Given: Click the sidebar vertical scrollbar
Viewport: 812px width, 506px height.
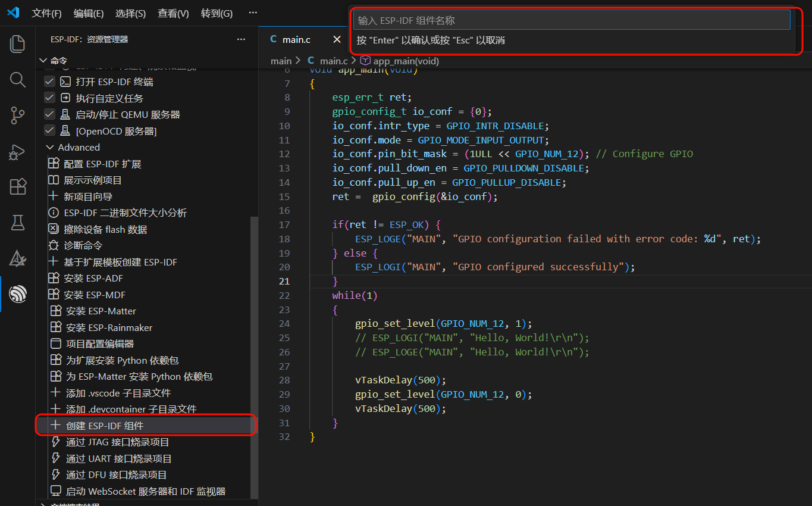Looking at the screenshot, I should (254, 357).
